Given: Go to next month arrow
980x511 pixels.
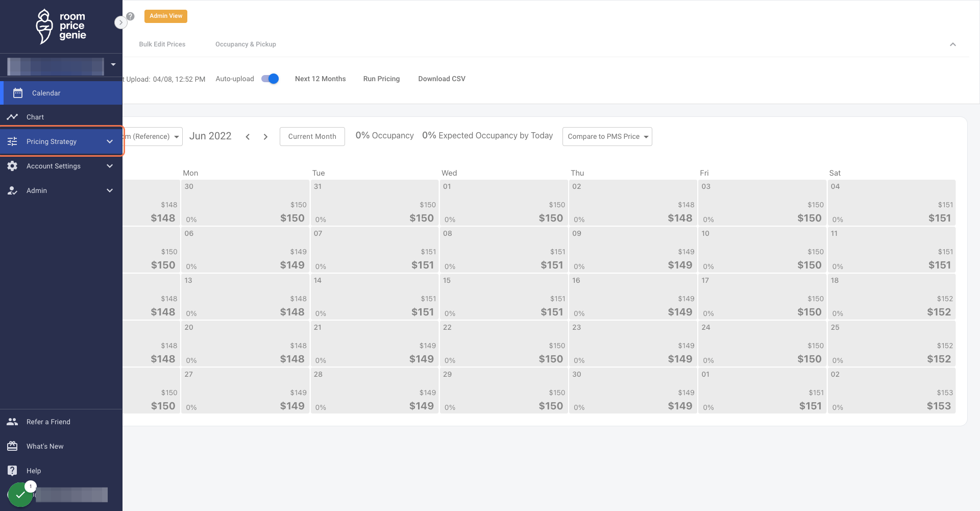Looking at the screenshot, I should [265, 136].
